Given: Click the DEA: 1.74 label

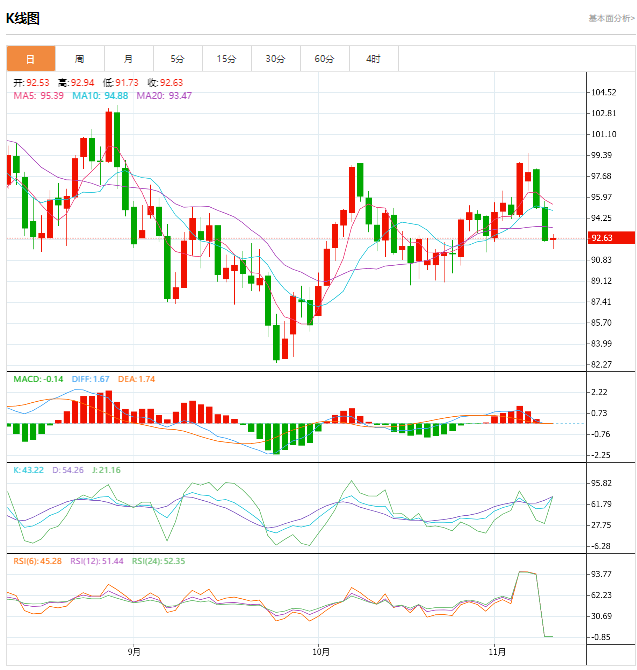Looking at the screenshot, I should tap(137, 379).
